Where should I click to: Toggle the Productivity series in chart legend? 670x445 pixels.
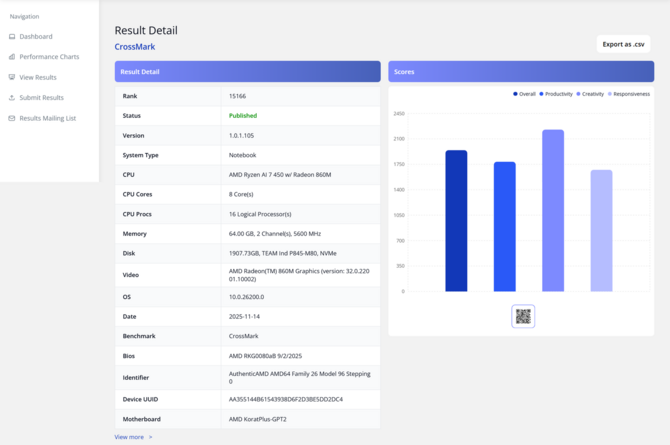click(558, 94)
